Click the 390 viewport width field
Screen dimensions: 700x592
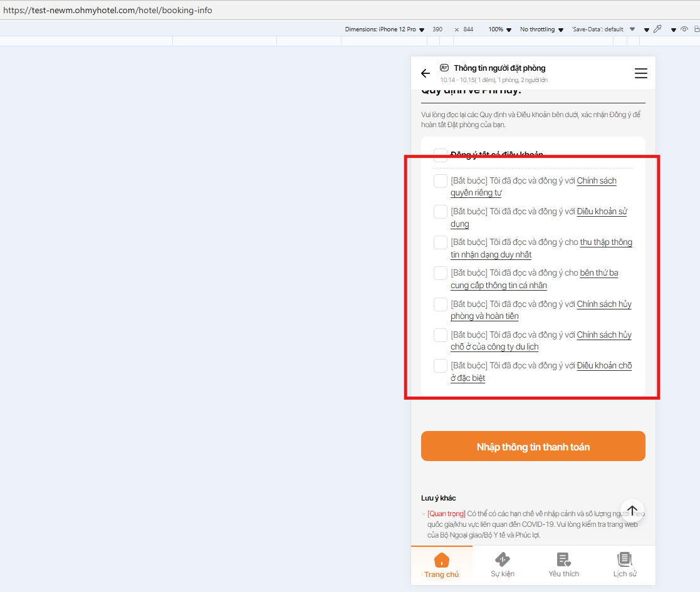click(x=437, y=29)
